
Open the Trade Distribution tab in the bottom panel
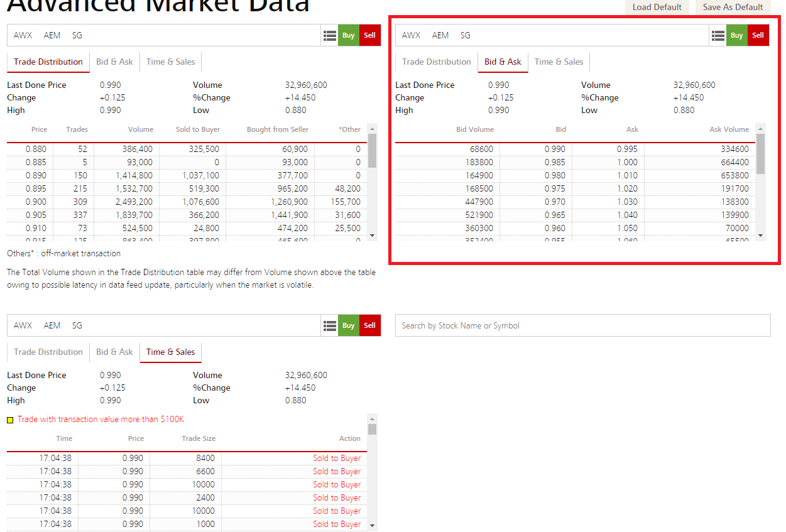(x=48, y=352)
